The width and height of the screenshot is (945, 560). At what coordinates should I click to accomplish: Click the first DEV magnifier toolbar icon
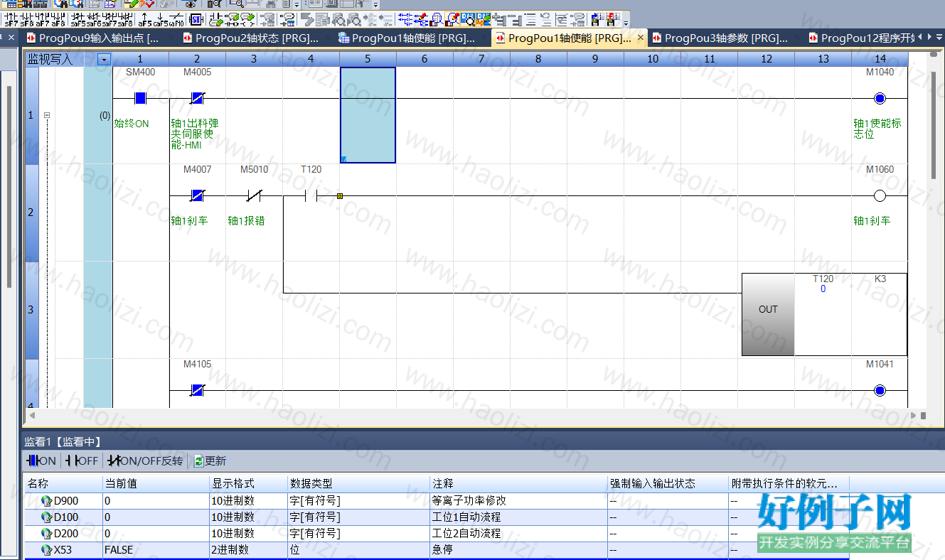coord(468,18)
